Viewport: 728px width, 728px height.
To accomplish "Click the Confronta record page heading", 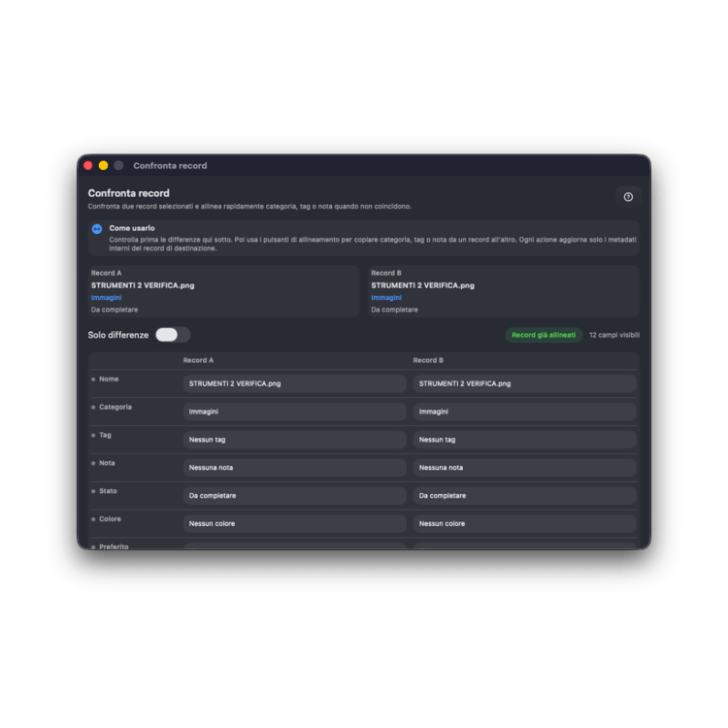I will (x=128, y=193).
